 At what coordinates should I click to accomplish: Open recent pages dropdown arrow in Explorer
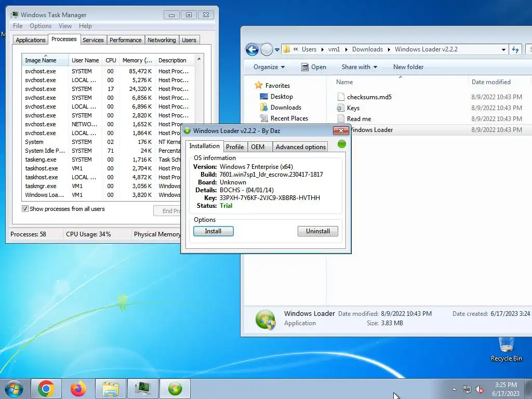click(277, 50)
